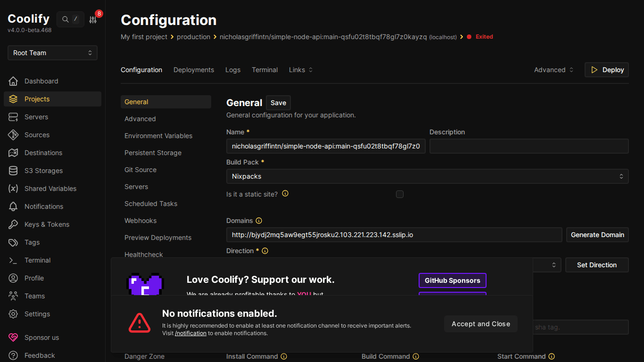Select the Keys & Tokens sidebar icon
The image size is (644, 362).
pos(15,224)
